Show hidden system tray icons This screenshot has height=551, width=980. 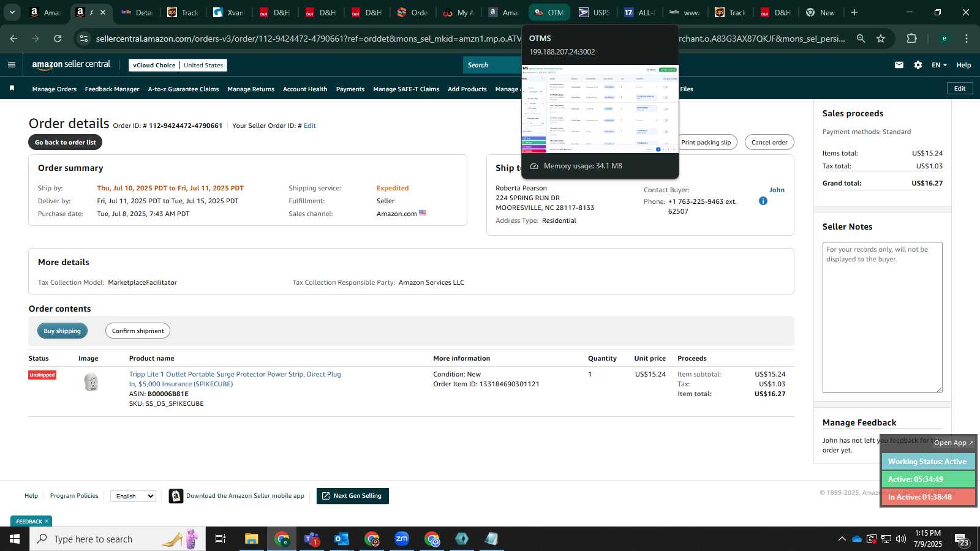(842, 539)
